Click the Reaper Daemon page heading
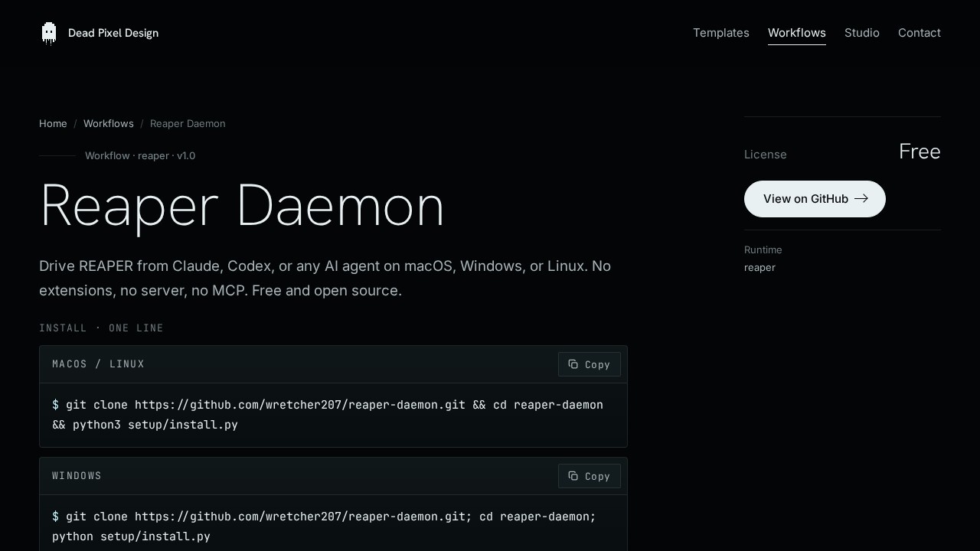 pos(242,205)
